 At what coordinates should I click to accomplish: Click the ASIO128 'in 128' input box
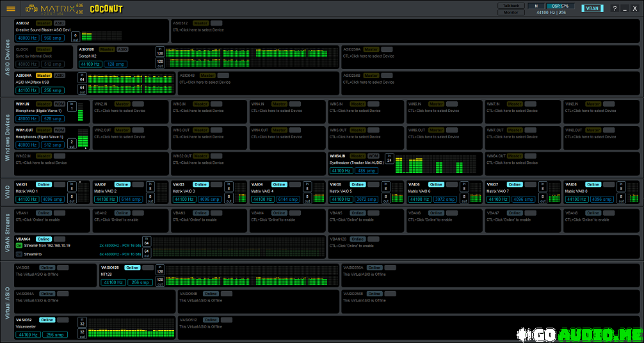pyautogui.click(x=160, y=51)
